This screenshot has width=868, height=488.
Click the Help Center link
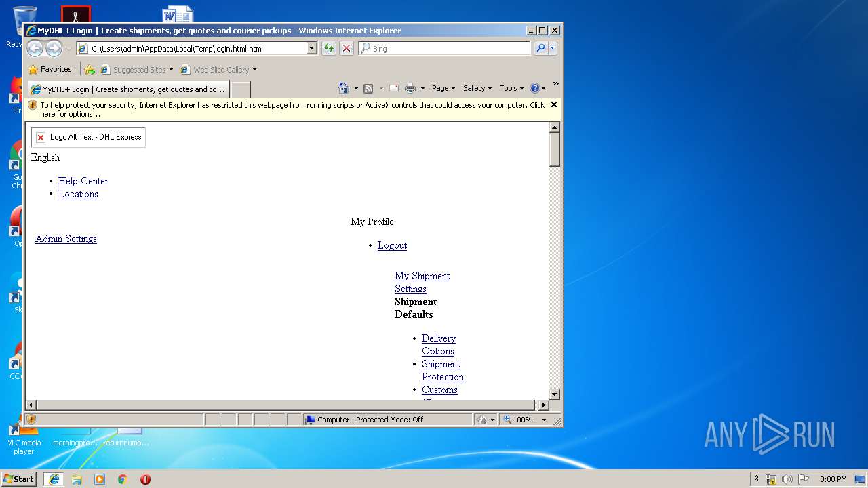tap(83, 181)
